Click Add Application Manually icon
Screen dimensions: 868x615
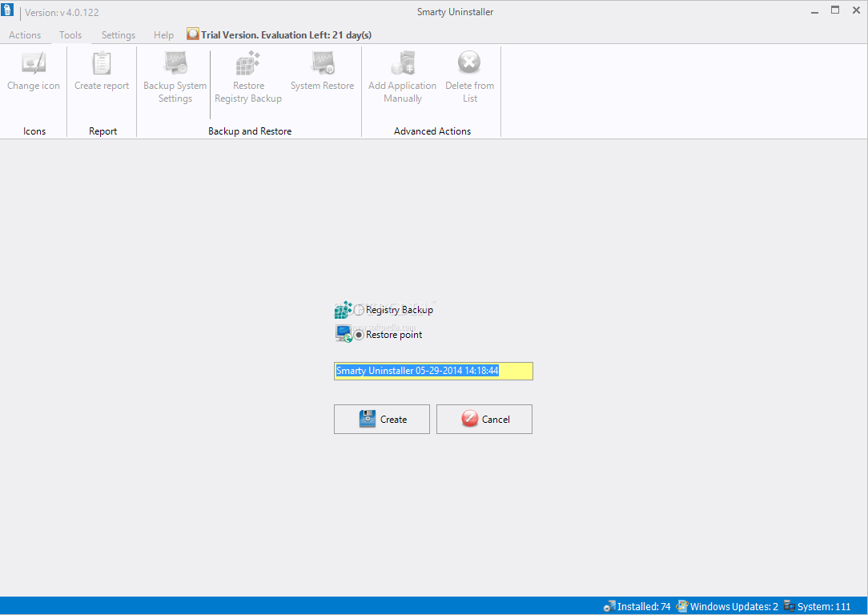tap(403, 63)
